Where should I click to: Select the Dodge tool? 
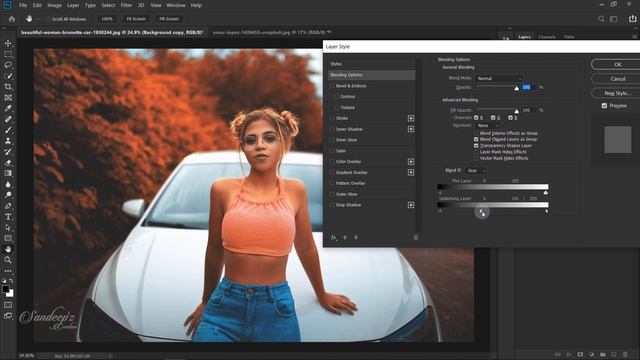coord(8,195)
